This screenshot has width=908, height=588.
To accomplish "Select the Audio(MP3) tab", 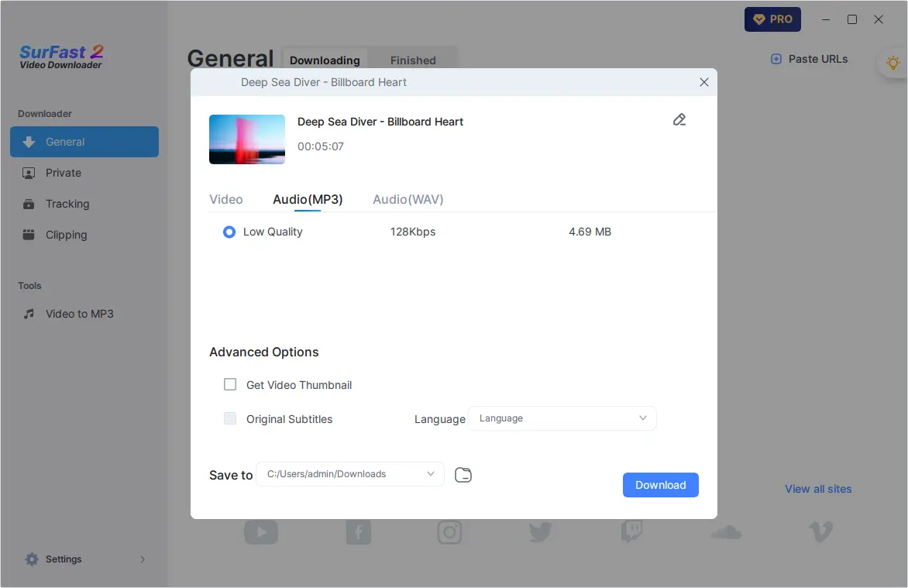I will tap(308, 199).
